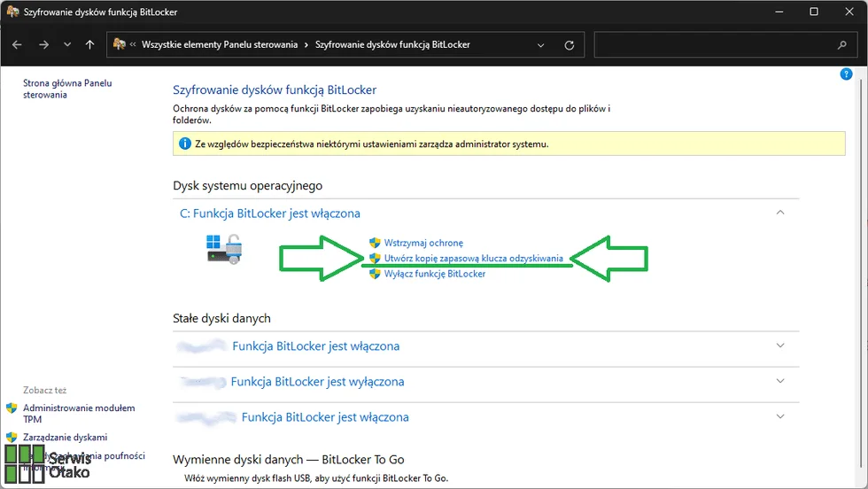Click the BitLocker window title bar icon
Screen dimensions: 868x489
pos(12,12)
